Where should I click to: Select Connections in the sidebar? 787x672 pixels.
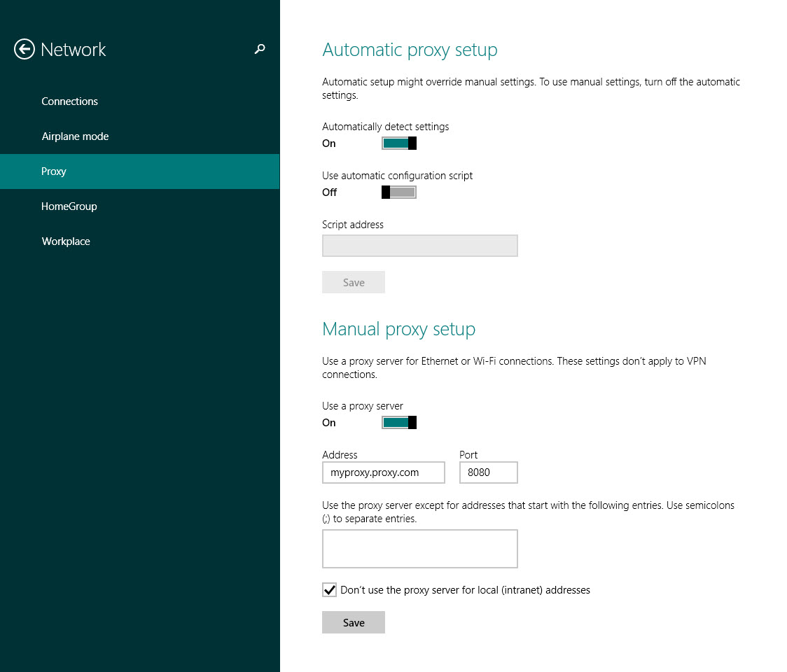69,101
